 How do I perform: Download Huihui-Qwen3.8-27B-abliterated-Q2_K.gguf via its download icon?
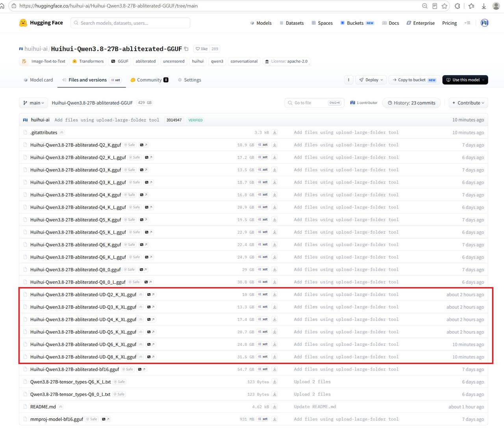pos(274,145)
